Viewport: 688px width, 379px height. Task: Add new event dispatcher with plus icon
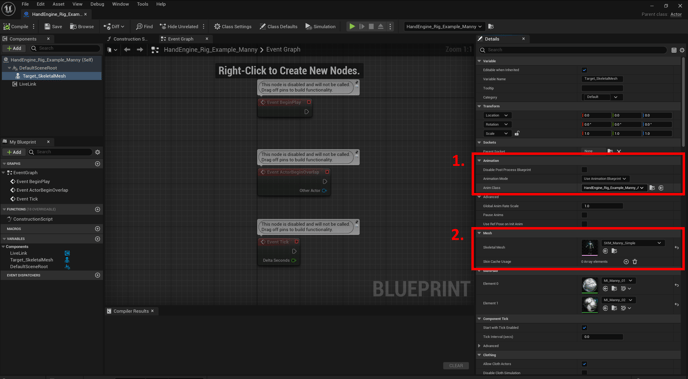97,275
